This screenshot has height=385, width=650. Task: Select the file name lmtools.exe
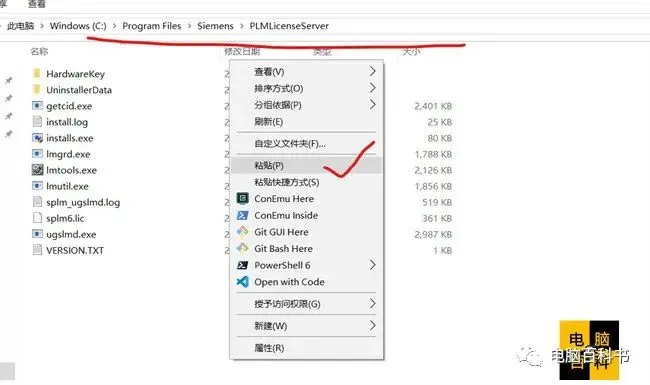[x=71, y=170]
